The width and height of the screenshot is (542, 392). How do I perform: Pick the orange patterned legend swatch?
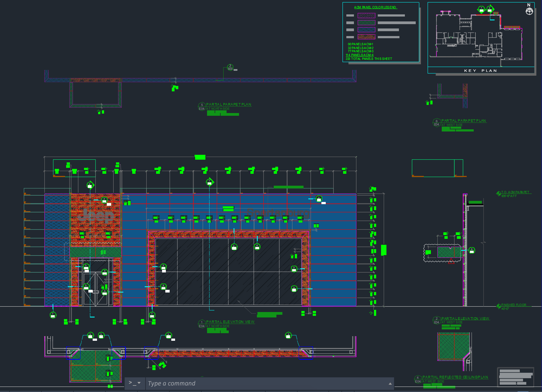point(366,37)
